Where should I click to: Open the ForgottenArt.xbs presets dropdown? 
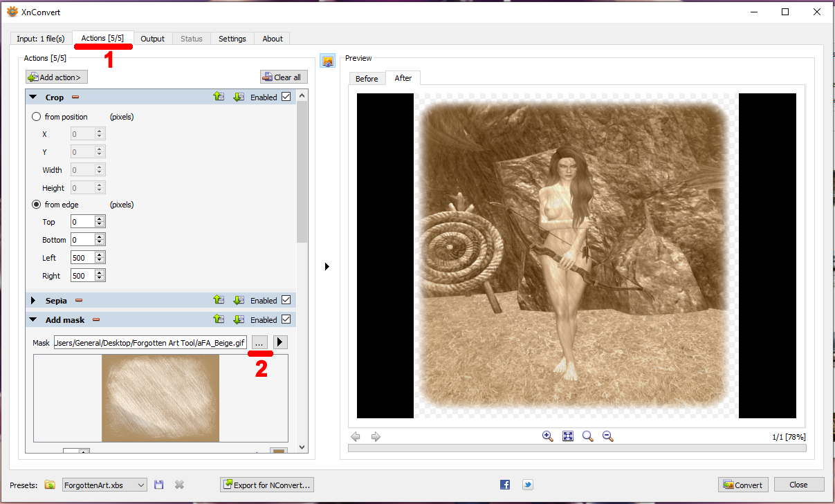pos(104,485)
